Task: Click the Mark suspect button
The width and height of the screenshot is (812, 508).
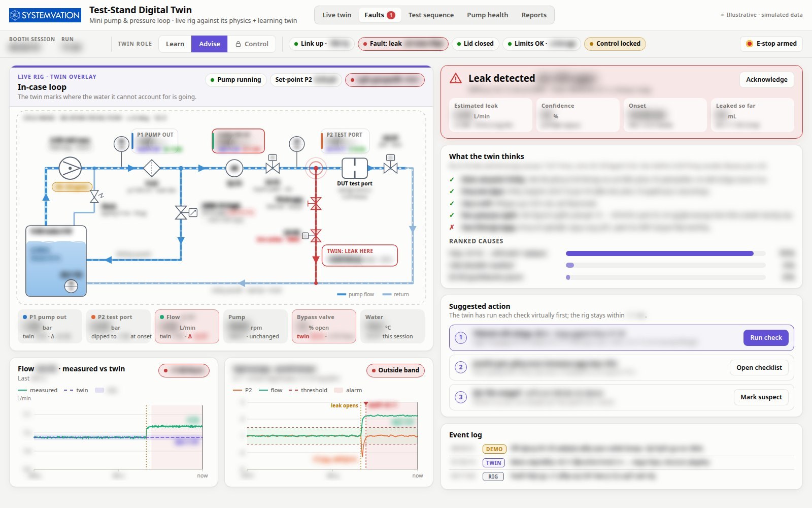Action: point(761,397)
